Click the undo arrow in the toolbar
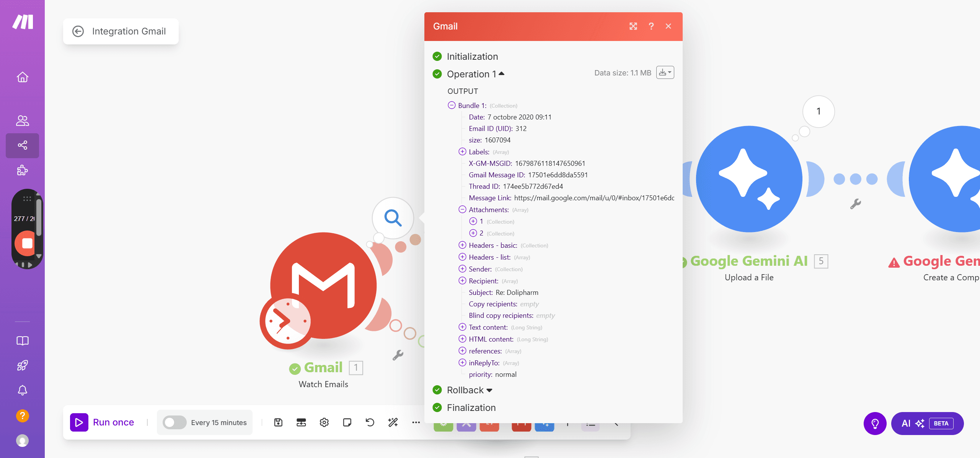This screenshot has height=458, width=980. (x=370, y=422)
